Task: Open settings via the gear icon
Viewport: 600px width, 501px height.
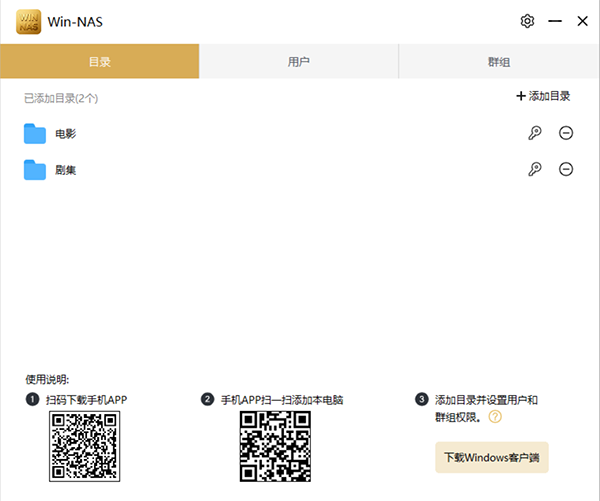Action: pyautogui.click(x=527, y=21)
